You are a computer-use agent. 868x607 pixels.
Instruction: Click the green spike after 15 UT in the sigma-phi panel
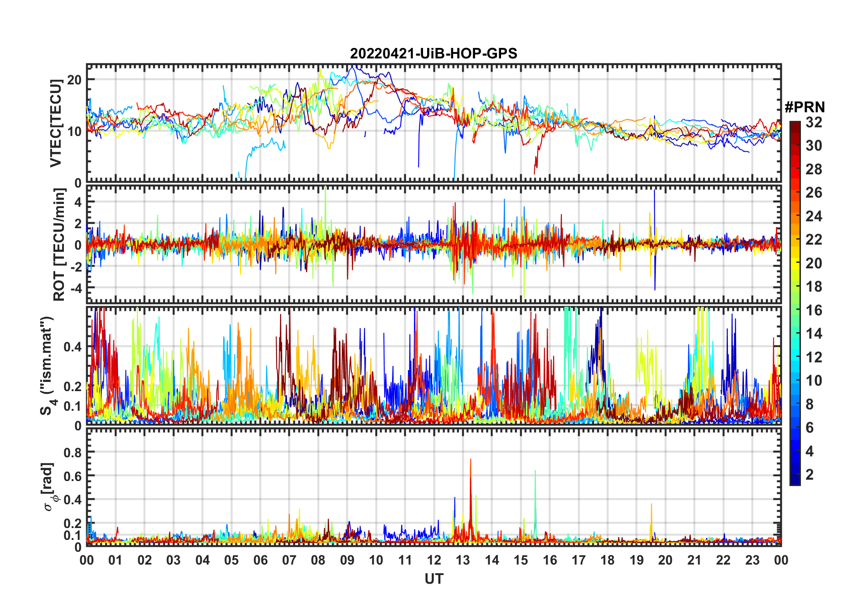(x=535, y=472)
